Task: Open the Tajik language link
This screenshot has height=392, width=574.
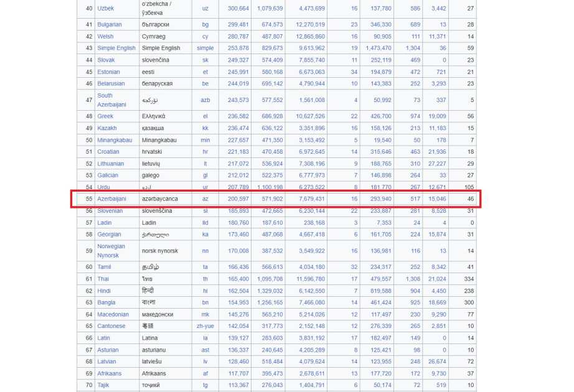Action: point(103,385)
